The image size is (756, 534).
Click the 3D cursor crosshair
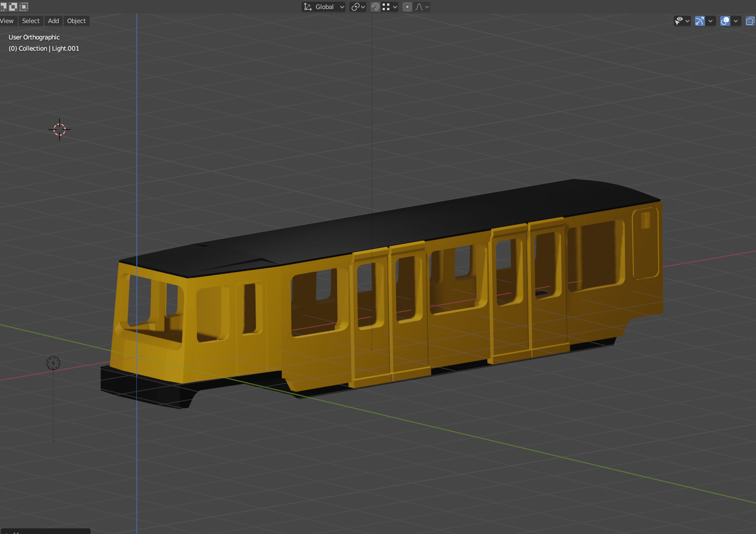point(60,130)
